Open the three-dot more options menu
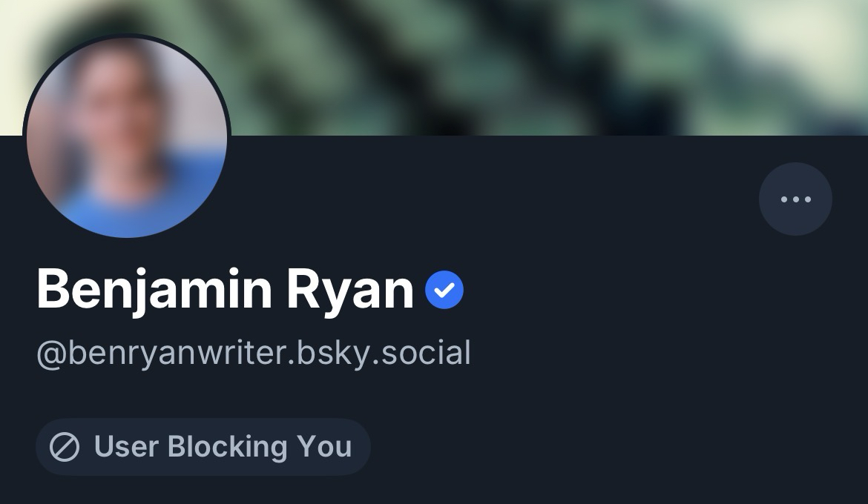 [795, 199]
